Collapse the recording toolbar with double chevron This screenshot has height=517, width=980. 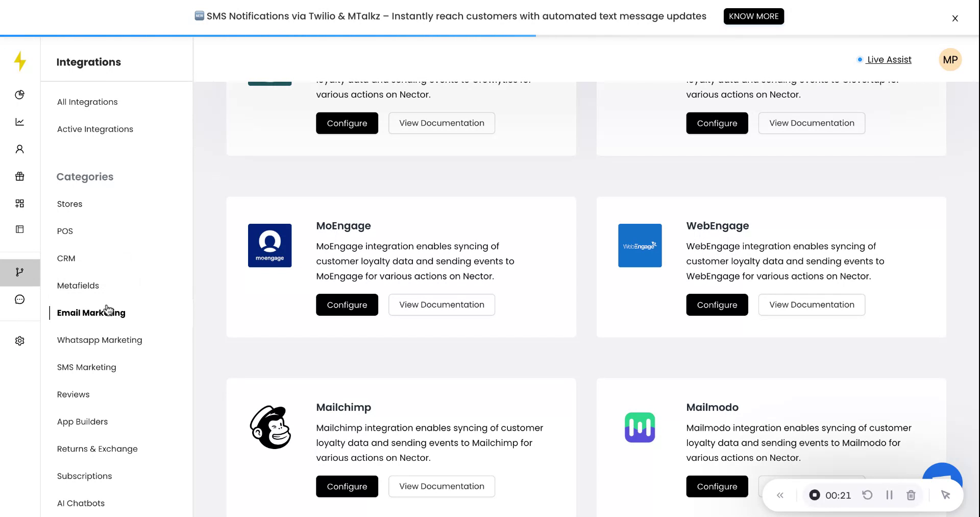[x=780, y=495]
